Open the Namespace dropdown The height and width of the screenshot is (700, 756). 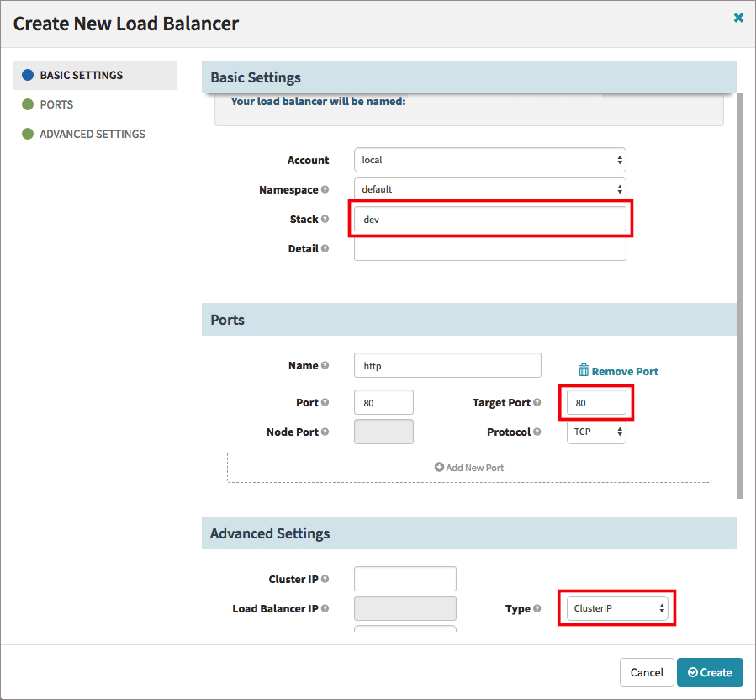click(x=489, y=189)
